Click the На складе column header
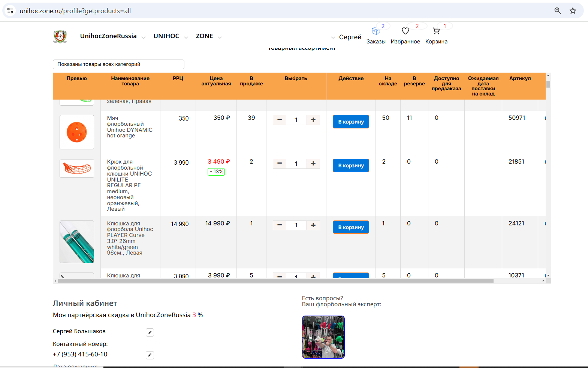The image size is (588, 368). [x=388, y=81]
